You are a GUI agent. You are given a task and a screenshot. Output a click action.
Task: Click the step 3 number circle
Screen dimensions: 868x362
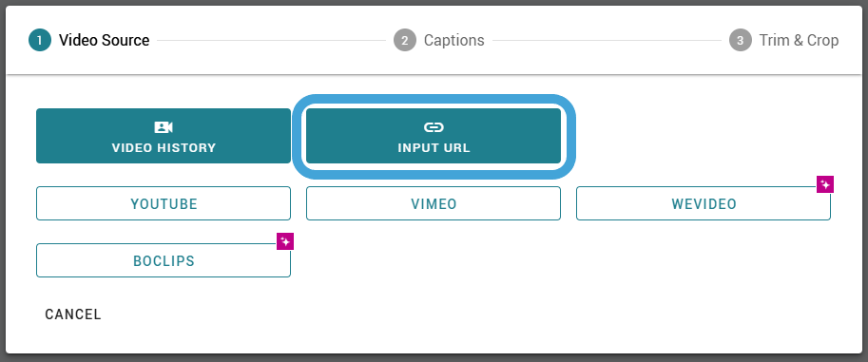coord(740,41)
